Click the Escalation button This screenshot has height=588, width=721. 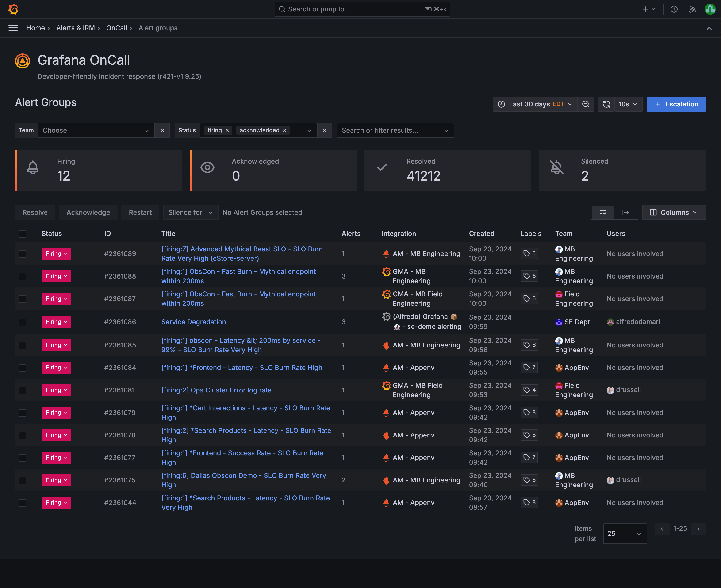point(676,104)
